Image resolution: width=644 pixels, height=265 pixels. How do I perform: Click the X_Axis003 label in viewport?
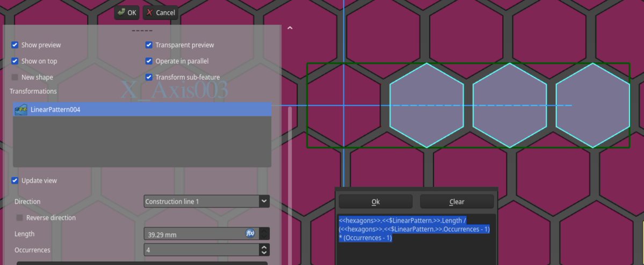tap(173, 91)
